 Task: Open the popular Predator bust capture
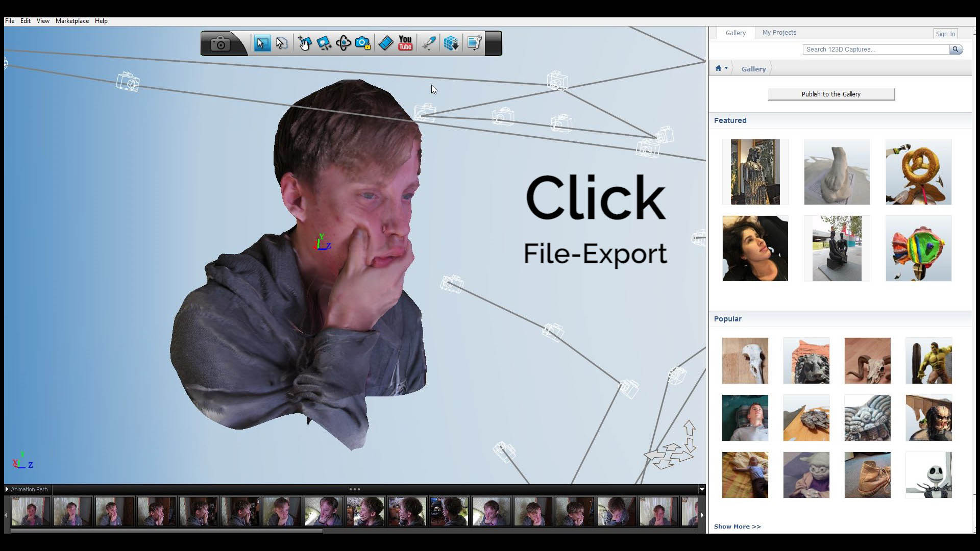point(928,418)
